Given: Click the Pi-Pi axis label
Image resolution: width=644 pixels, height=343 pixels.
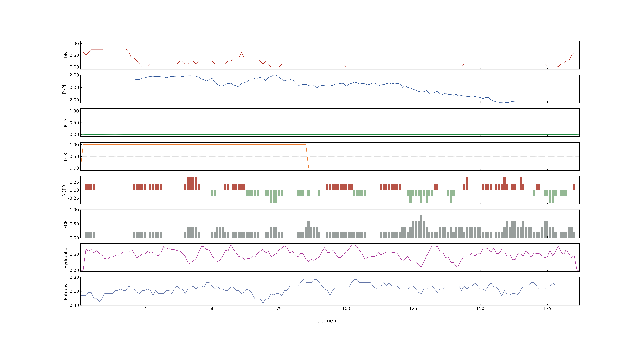Looking at the screenshot, I should (64, 89).
